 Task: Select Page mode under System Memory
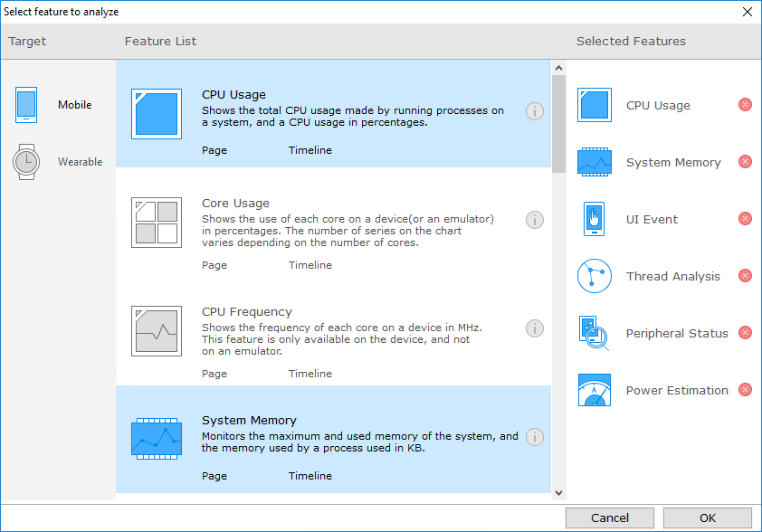click(x=214, y=476)
